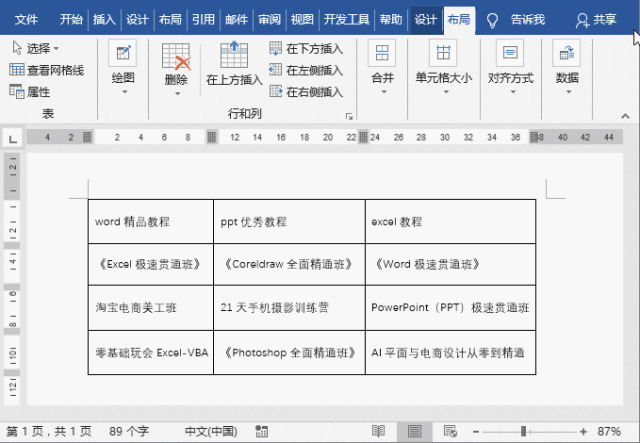Screen dimensions: 640x443
Task: Click the language 中文(中国) indicator
Action: (211, 431)
